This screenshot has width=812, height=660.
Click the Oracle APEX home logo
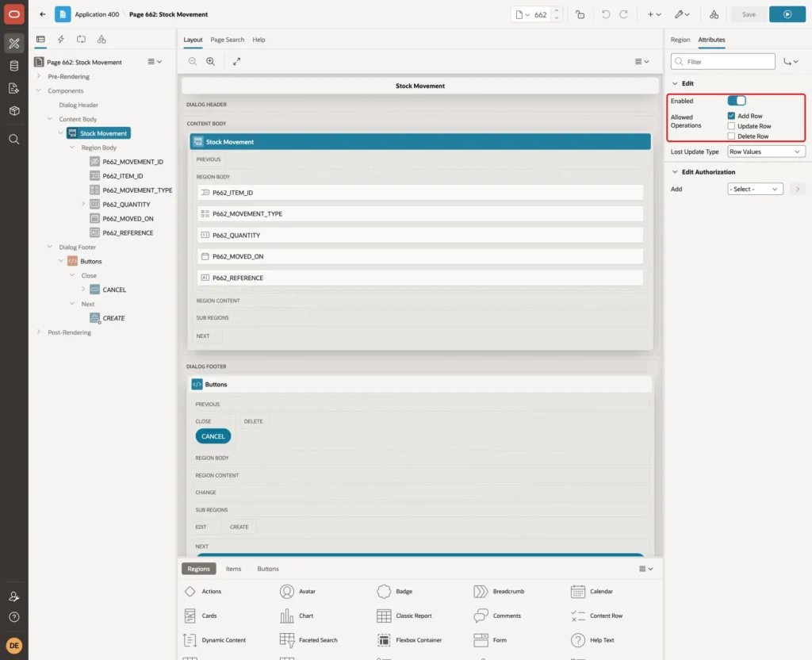coord(14,14)
